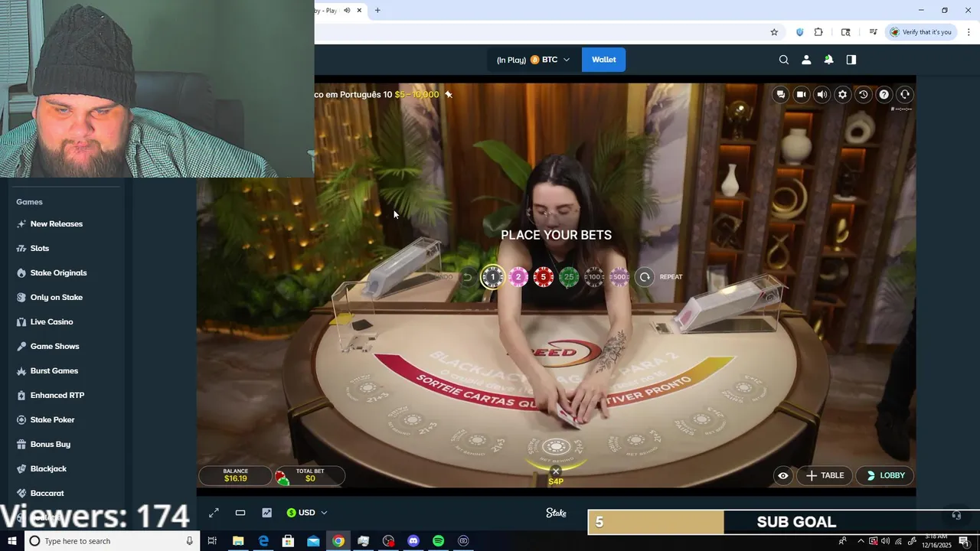Select the green 25 chip
Viewport: 980px width, 551px height.
click(x=569, y=277)
